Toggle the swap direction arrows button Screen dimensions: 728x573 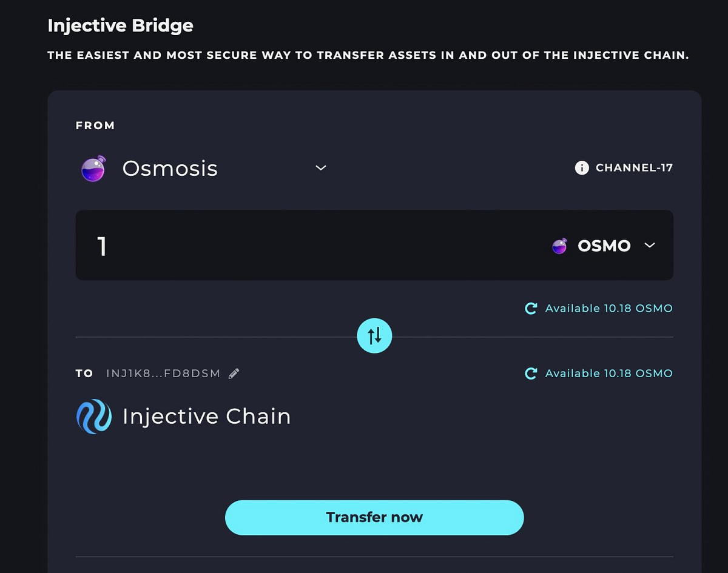(374, 335)
